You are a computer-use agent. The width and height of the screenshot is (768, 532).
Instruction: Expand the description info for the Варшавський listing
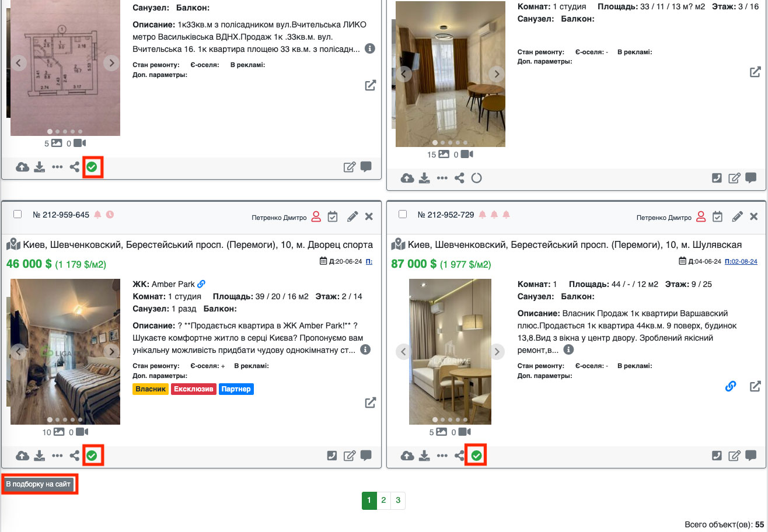tap(568, 350)
